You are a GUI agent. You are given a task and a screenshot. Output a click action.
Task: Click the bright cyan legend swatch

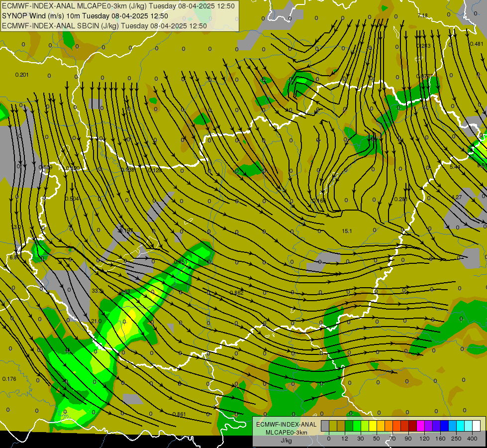click(x=461, y=426)
